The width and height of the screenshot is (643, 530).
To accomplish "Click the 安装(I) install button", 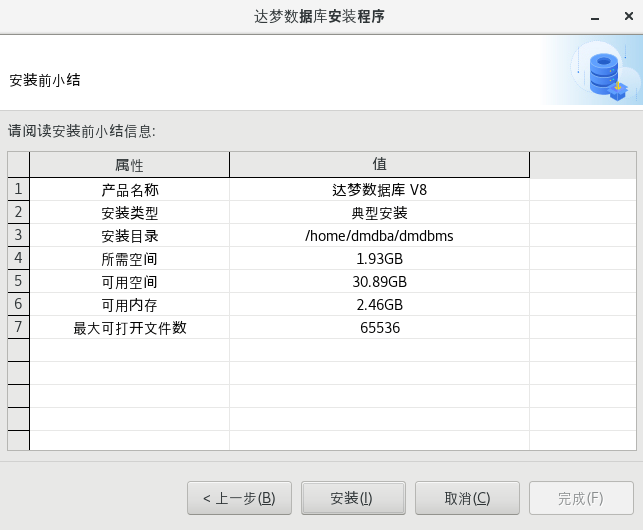I will click(x=353, y=498).
